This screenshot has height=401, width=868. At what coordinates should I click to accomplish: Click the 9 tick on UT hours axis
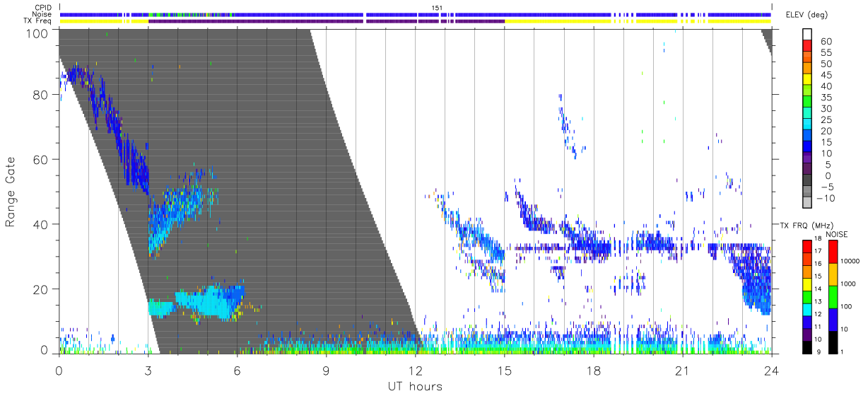pyautogui.click(x=326, y=370)
